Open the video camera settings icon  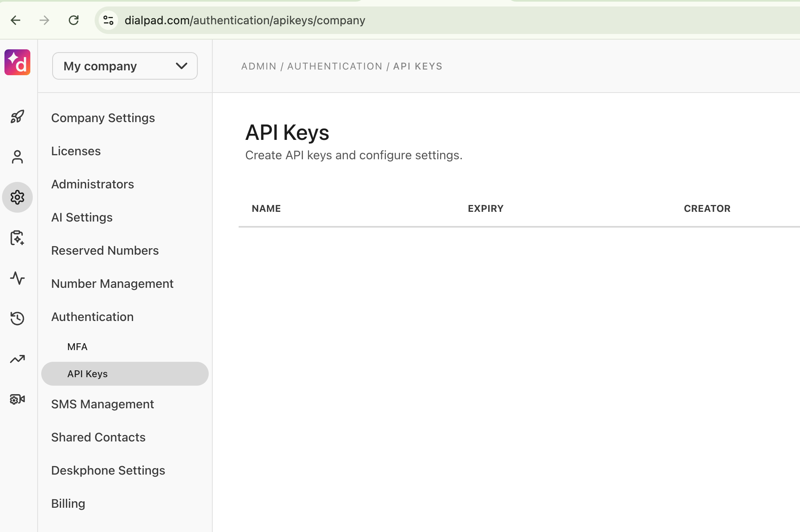click(x=17, y=399)
